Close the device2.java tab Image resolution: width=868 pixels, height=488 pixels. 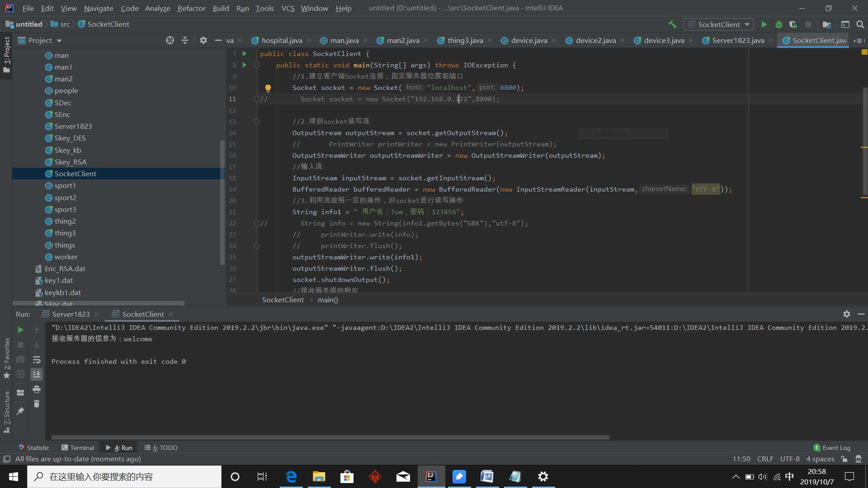coord(623,40)
